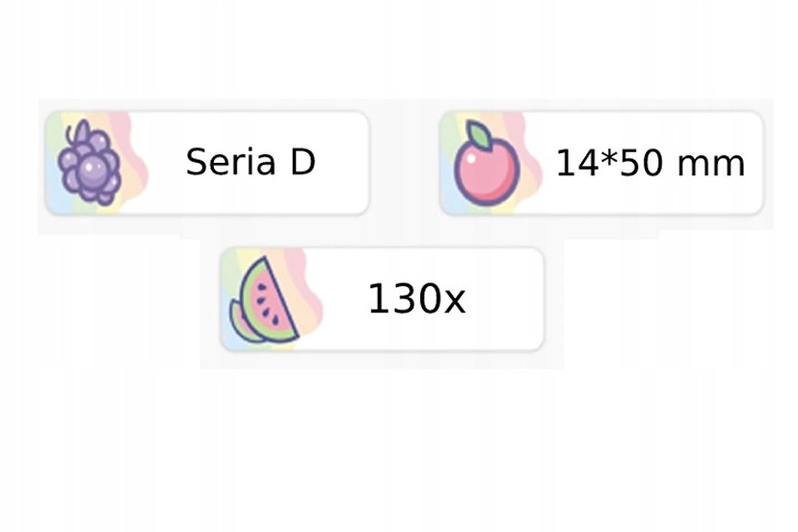Select the "14*50 mm" size text
798x532 pixels.
(649, 164)
